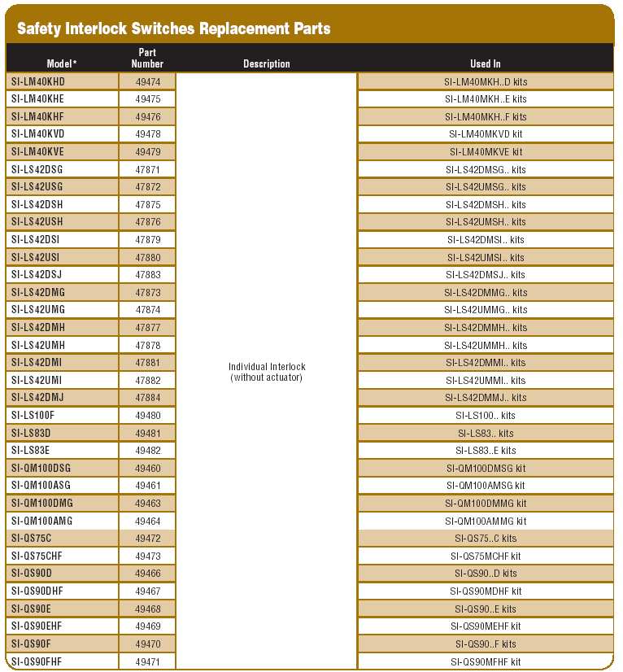Click the Model column header

[x=62, y=63]
